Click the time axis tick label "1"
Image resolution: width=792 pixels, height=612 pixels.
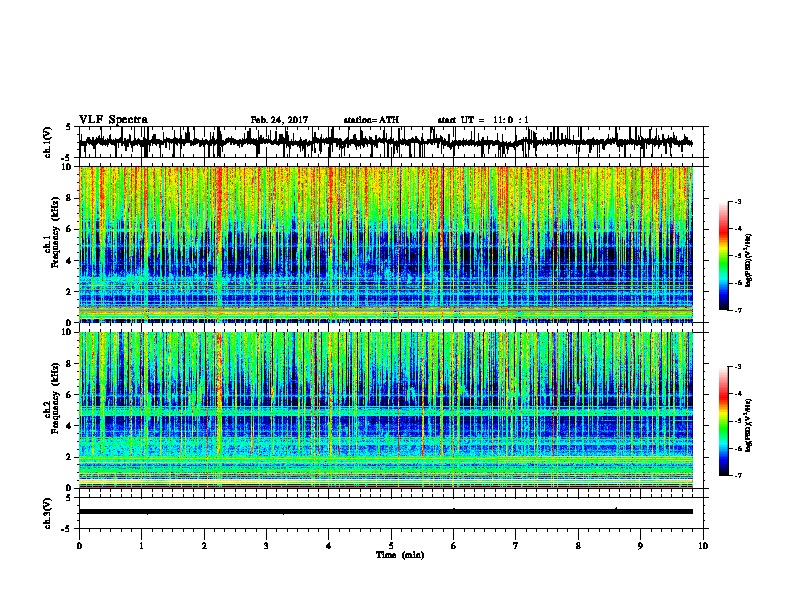click(141, 546)
